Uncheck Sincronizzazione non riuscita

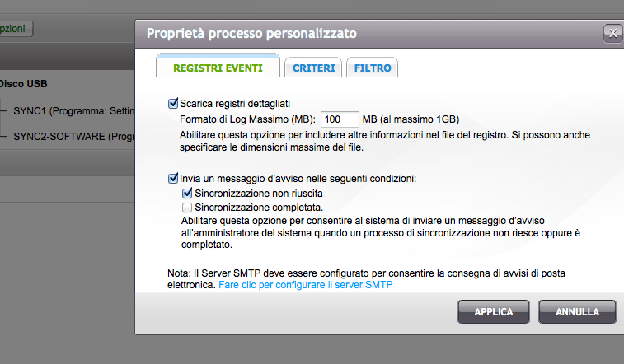click(188, 193)
